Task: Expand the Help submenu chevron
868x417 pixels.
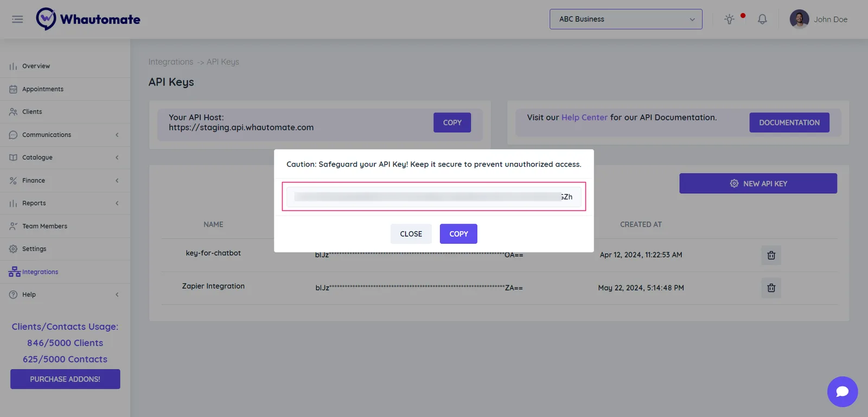Action: (x=117, y=294)
